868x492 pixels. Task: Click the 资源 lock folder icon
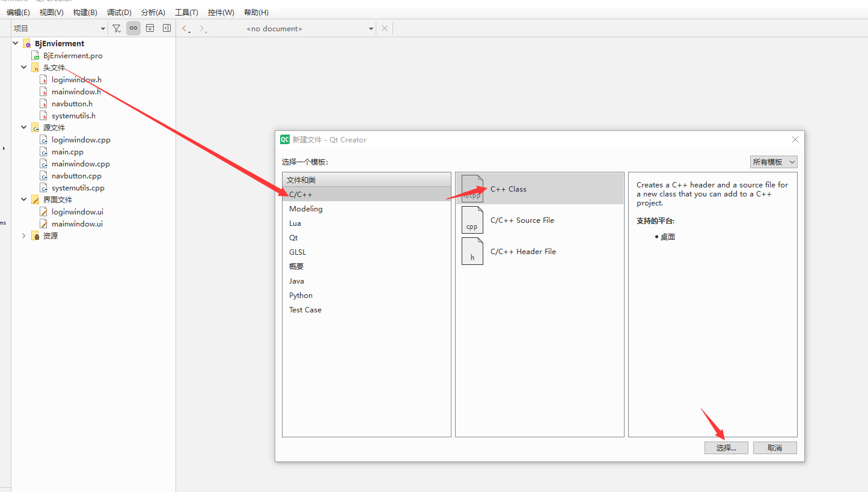(35, 236)
